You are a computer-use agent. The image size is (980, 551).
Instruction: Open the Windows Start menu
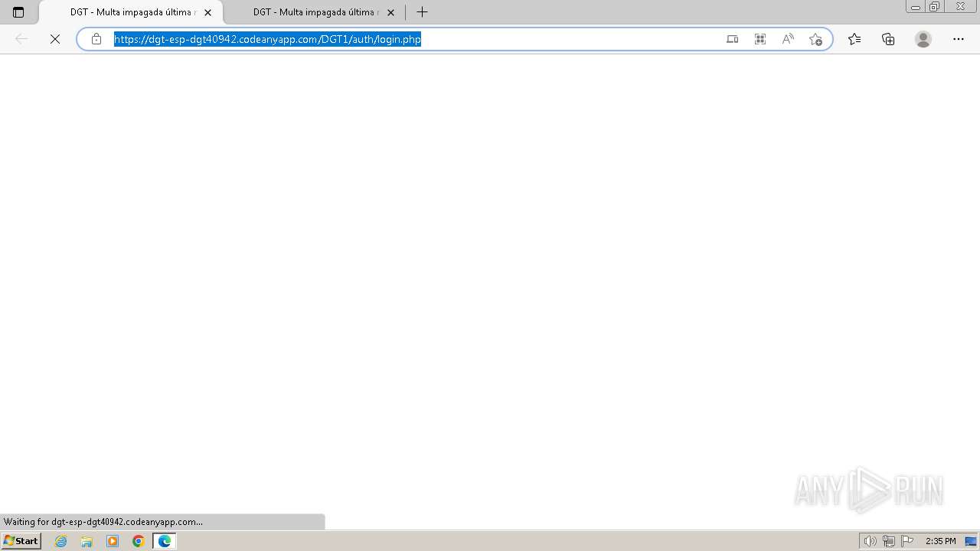coord(21,541)
